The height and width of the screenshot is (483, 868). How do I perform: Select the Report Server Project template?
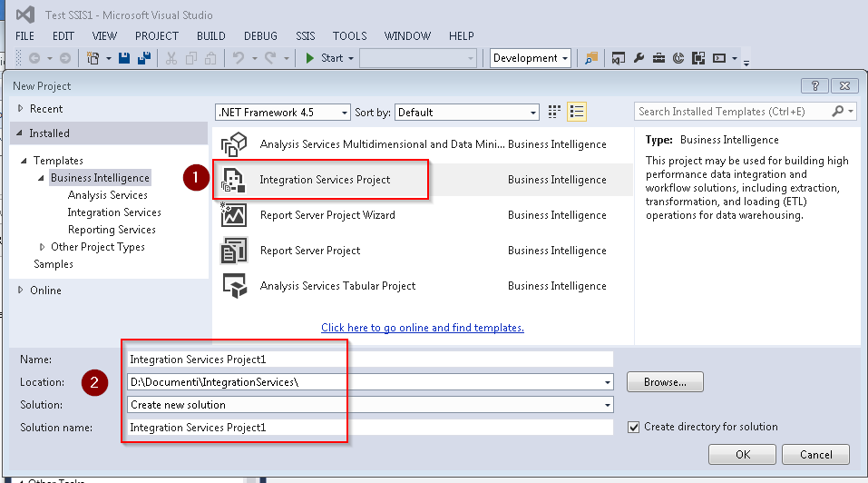coord(423,251)
